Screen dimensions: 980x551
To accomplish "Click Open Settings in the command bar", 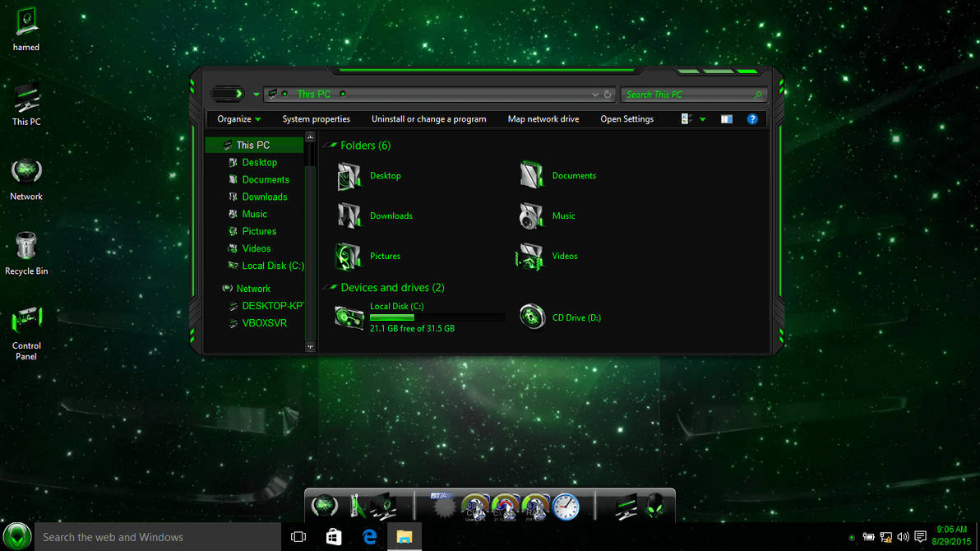I will click(626, 118).
